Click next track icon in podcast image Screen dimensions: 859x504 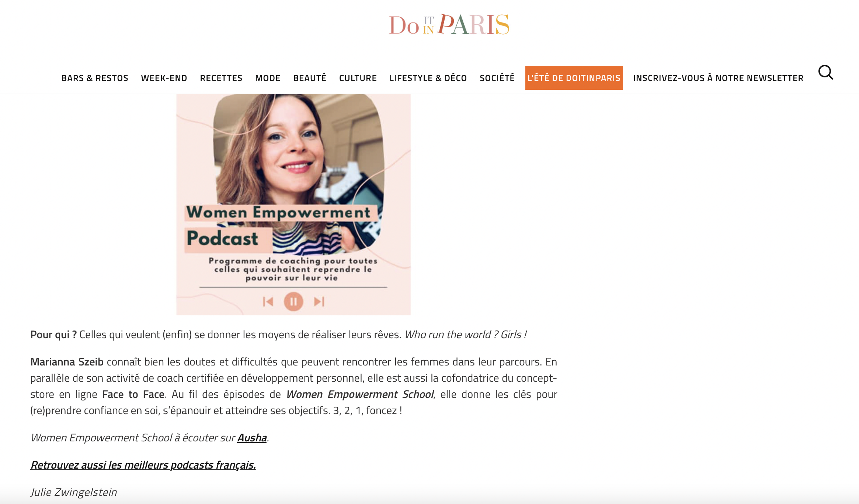pos(319,302)
